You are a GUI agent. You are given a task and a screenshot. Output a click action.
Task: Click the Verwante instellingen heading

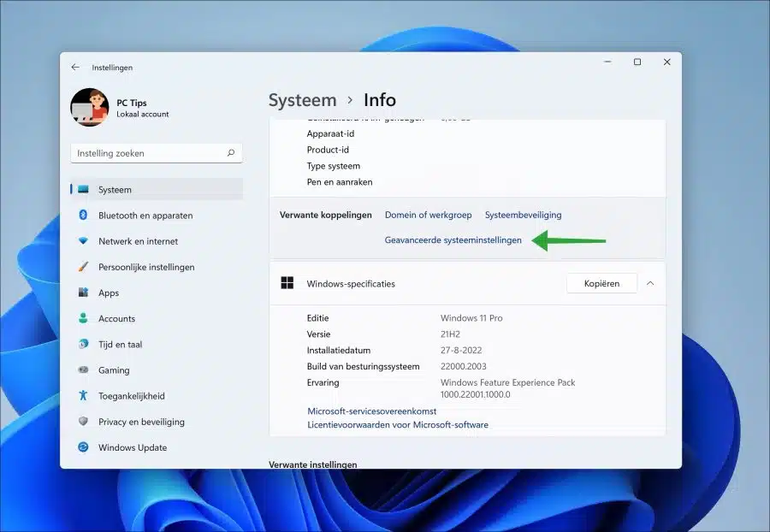313,464
